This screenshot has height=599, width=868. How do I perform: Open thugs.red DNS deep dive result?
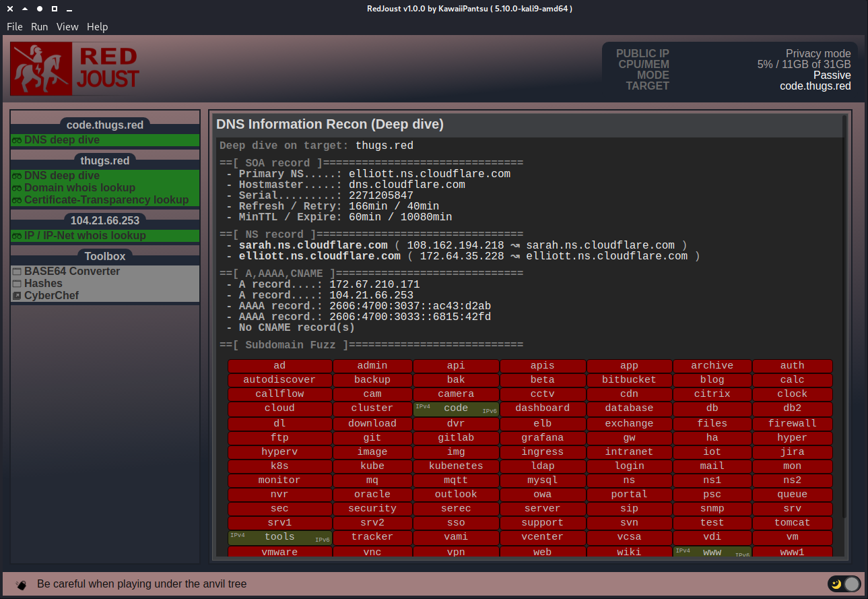click(x=105, y=176)
